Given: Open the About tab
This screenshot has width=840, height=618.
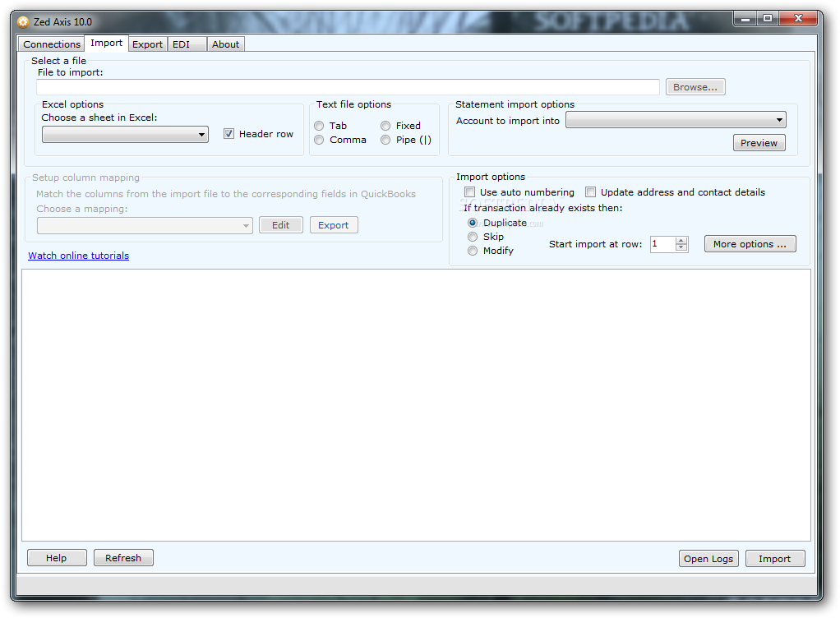Looking at the screenshot, I should pyautogui.click(x=225, y=44).
